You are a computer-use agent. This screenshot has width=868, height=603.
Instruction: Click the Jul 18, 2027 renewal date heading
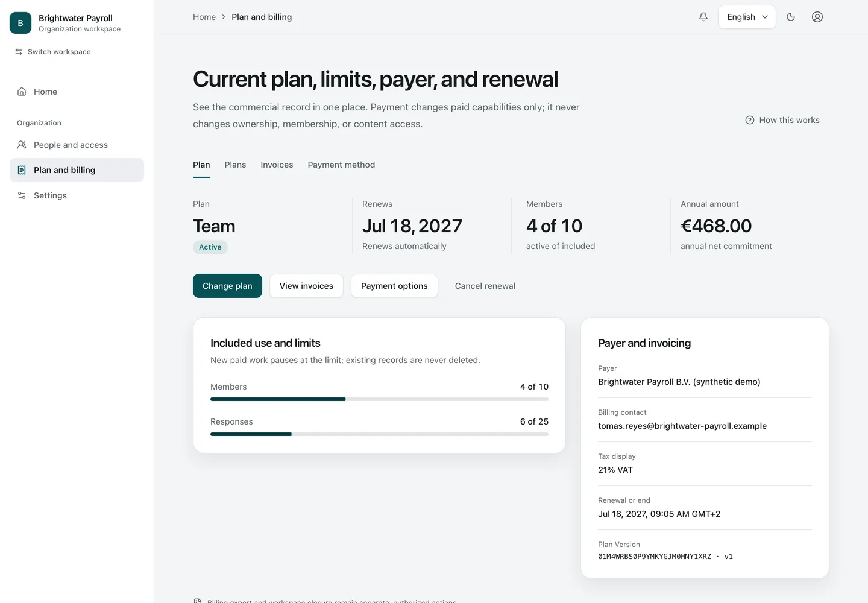[x=412, y=226]
